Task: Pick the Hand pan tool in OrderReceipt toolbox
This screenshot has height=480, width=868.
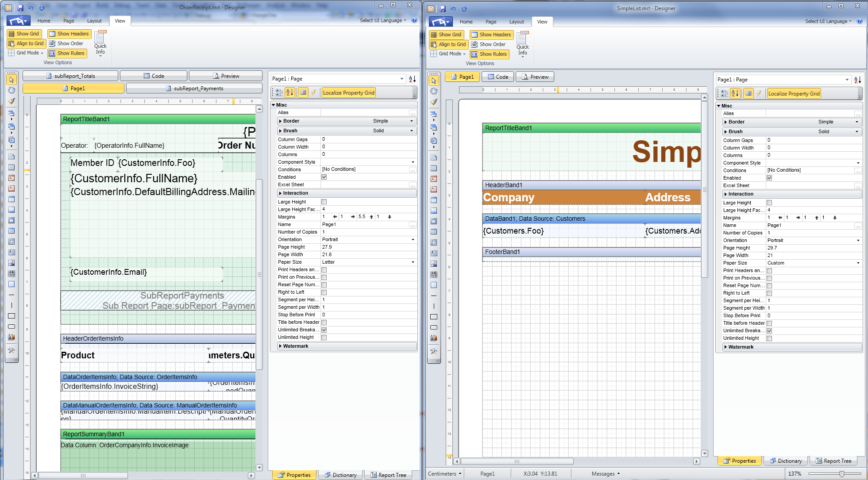Action: pos(12,90)
